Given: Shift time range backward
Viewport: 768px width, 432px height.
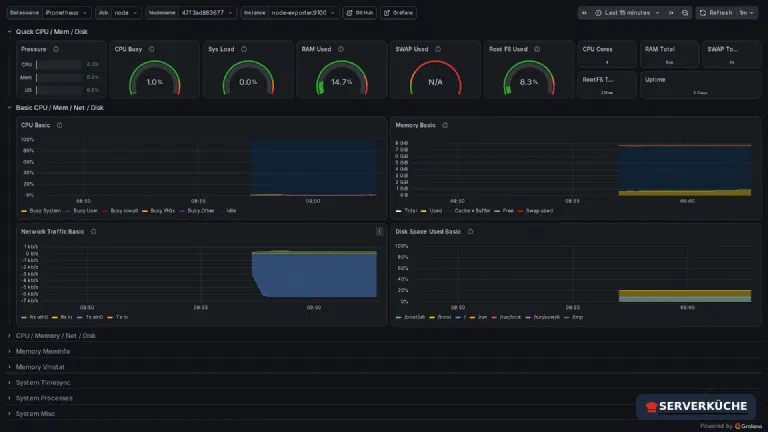Looking at the screenshot, I should [584, 13].
